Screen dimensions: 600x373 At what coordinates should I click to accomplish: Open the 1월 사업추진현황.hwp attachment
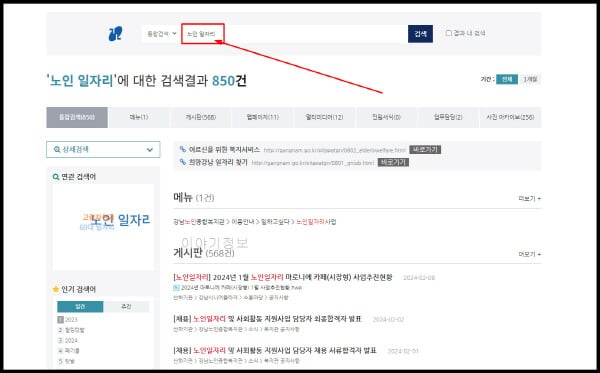tap(241, 288)
